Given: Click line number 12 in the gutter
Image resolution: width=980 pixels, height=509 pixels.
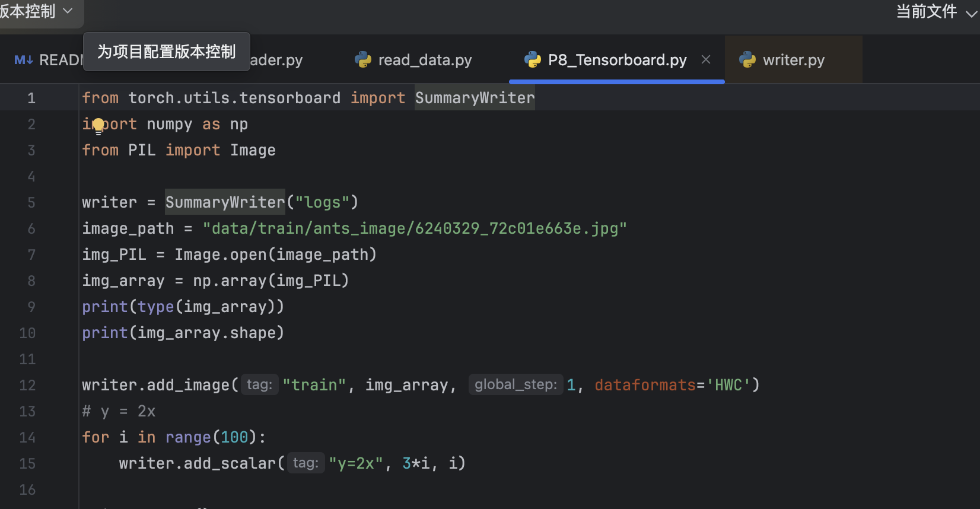Looking at the screenshot, I should [27, 385].
